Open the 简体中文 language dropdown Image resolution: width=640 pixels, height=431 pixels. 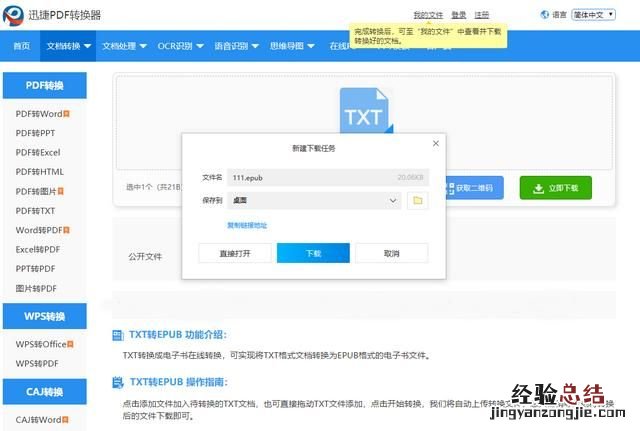pyautogui.click(x=593, y=15)
